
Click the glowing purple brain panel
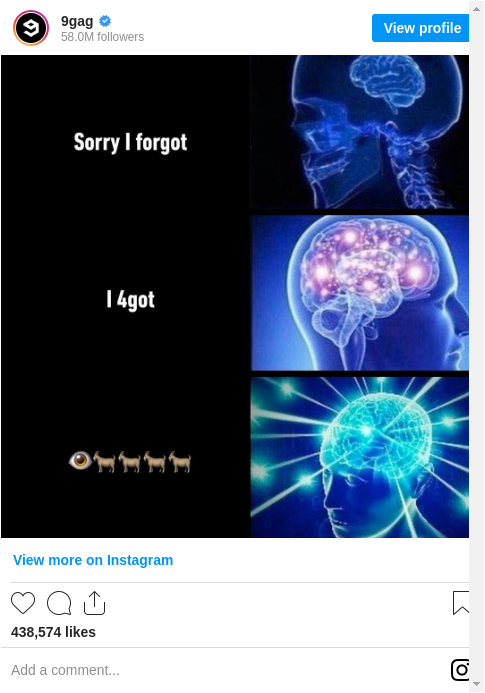(360, 293)
